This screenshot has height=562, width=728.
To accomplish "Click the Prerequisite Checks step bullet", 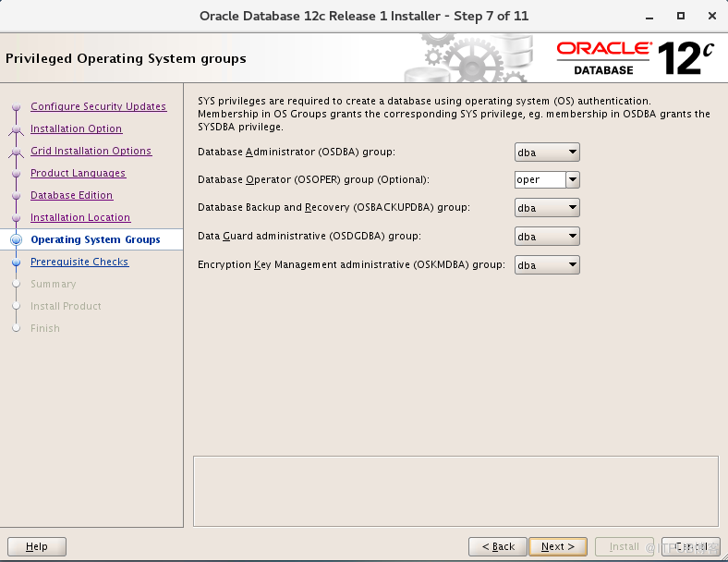I will coord(17,262).
